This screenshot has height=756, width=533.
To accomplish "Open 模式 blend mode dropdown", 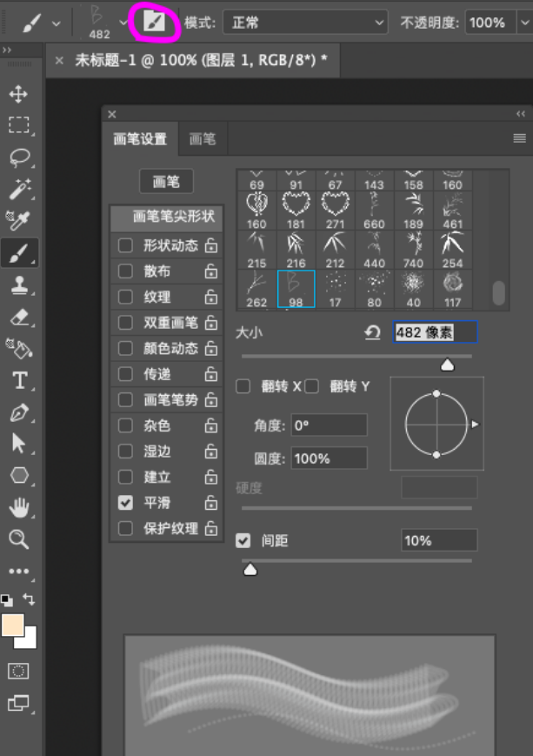I will (305, 22).
